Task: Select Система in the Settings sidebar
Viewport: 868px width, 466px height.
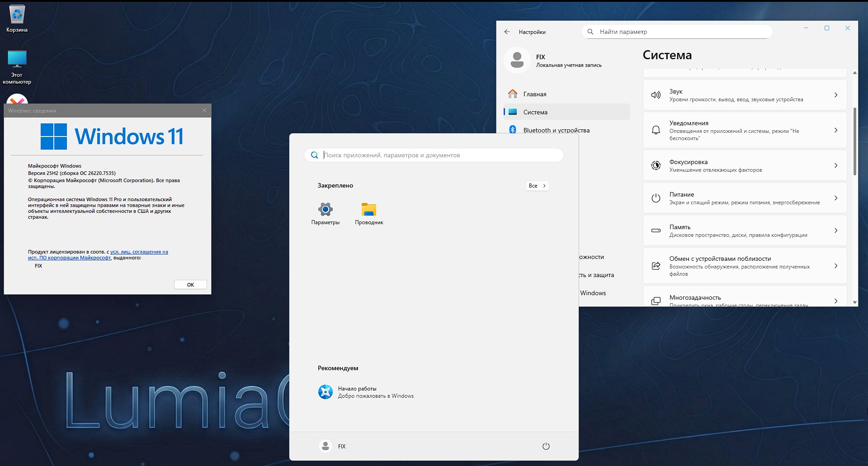Action: pos(535,112)
